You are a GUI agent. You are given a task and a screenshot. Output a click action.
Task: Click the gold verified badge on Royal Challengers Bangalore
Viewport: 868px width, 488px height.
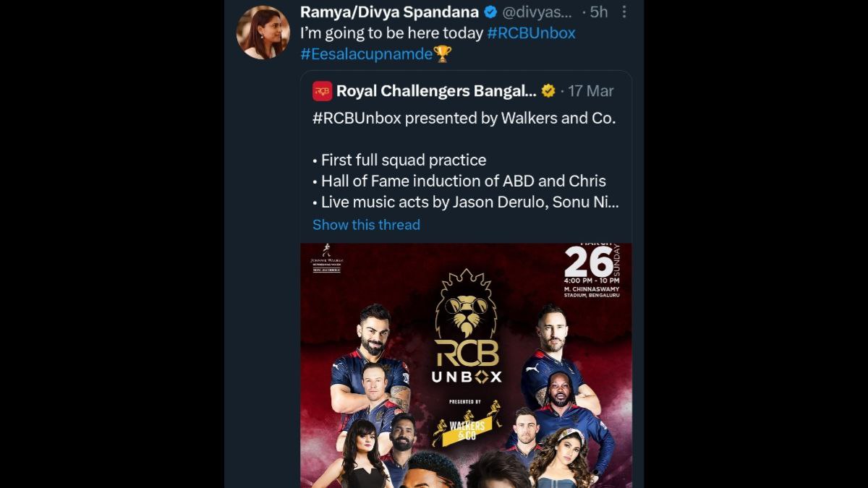[x=548, y=91]
